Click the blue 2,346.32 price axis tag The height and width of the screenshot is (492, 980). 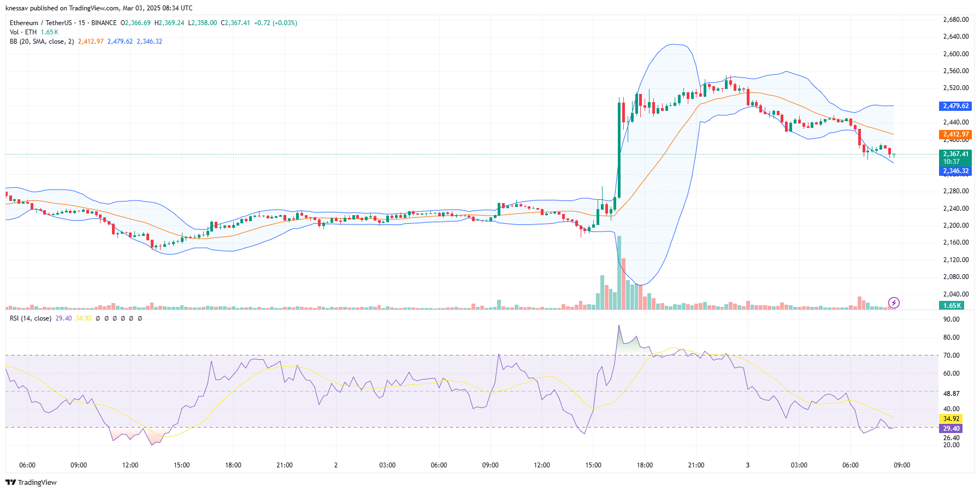(x=955, y=171)
